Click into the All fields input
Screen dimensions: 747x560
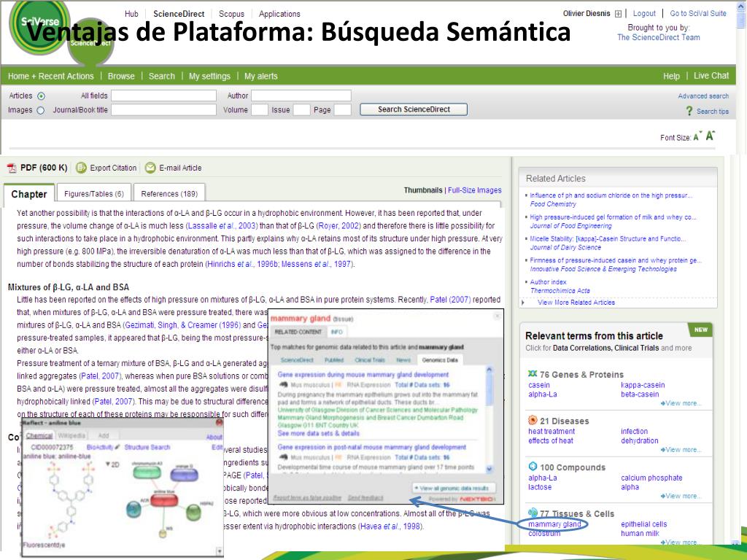163,96
